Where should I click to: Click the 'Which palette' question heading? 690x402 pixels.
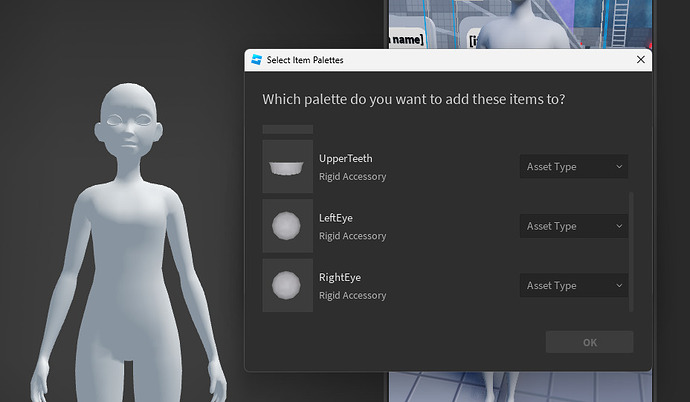coord(414,99)
